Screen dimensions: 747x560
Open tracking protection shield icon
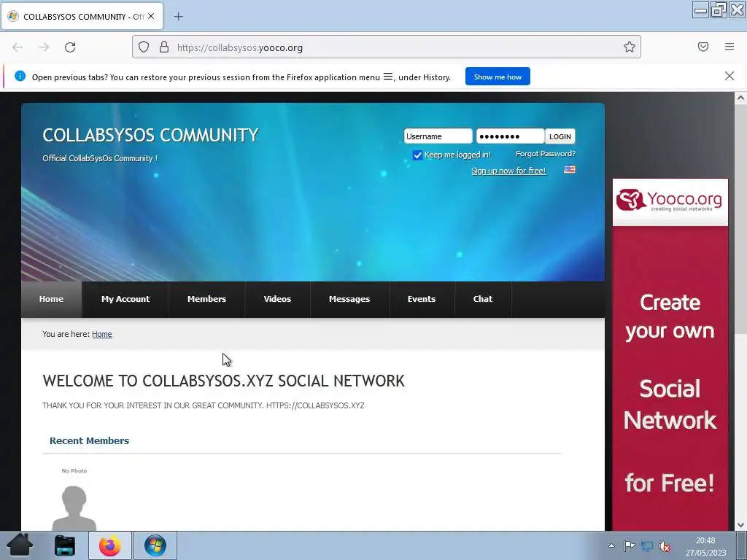click(144, 47)
